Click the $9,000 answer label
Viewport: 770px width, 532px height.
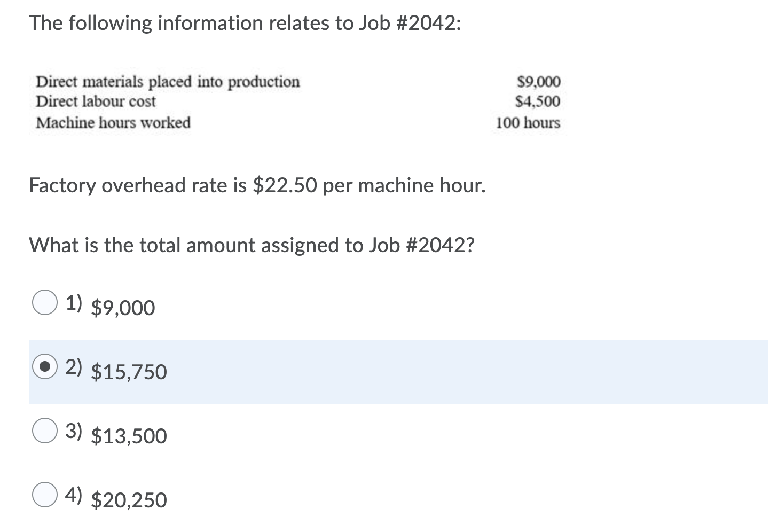point(123,308)
